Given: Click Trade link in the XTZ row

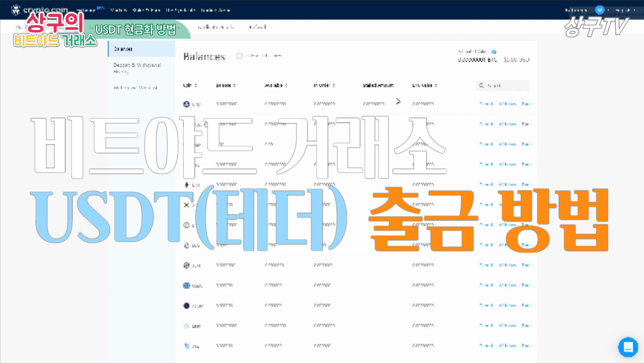Looking at the screenshot, I should point(527,346).
